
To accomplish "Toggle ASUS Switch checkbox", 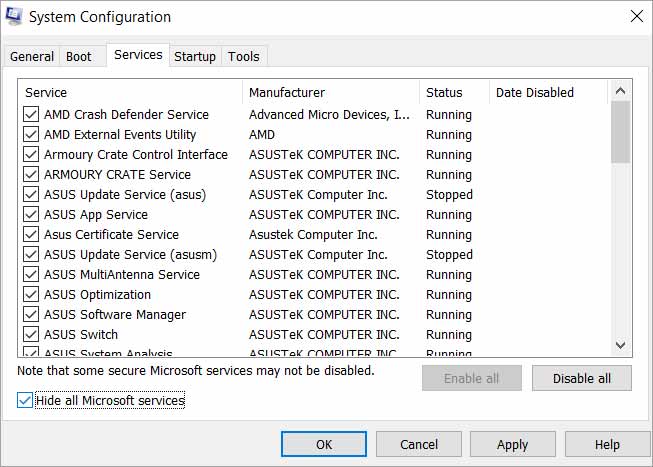I will [x=31, y=334].
